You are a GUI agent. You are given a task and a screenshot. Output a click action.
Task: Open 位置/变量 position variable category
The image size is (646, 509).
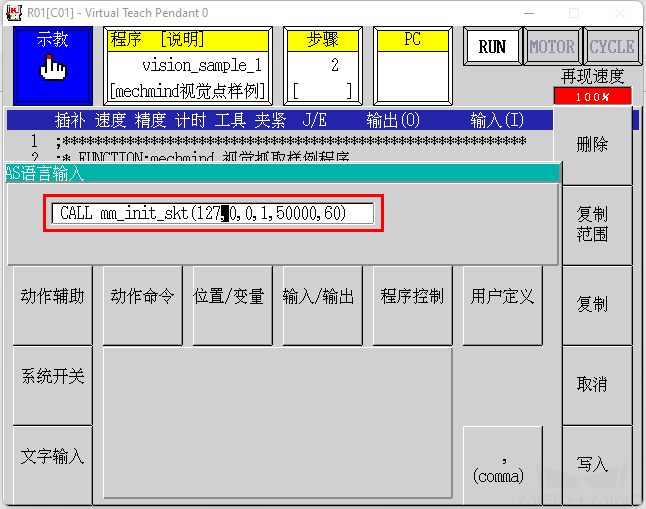tap(232, 305)
